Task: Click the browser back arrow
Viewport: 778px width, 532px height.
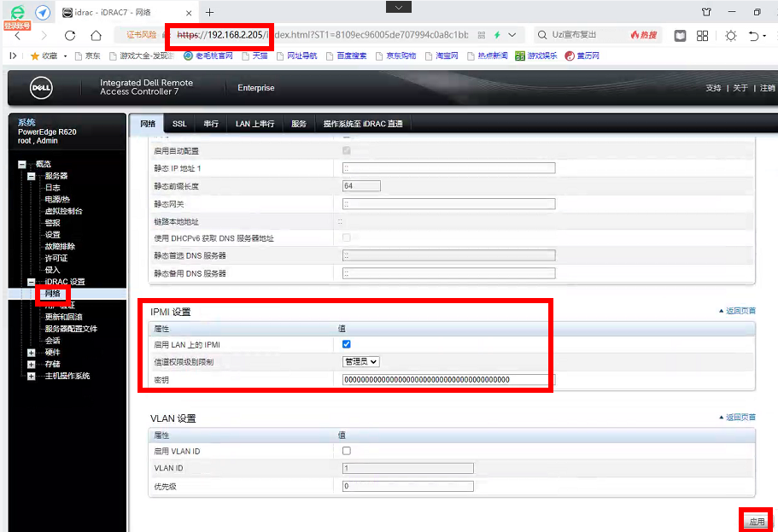Action: pos(17,36)
